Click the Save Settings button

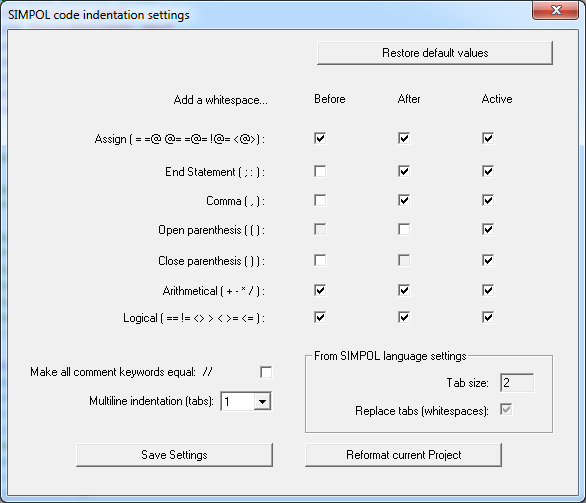tap(174, 455)
